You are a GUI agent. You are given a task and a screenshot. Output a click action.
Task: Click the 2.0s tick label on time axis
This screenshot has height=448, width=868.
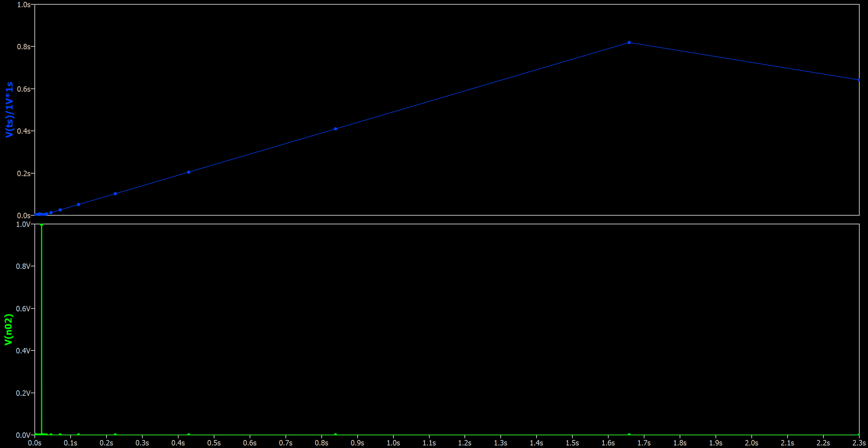coord(751,443)
